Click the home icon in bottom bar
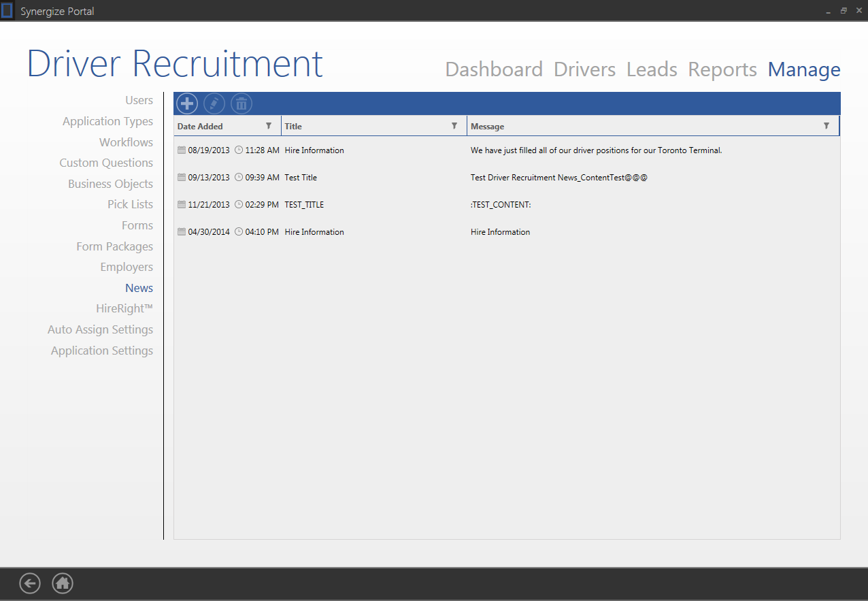The height and width of the screenshot is (601, 868). [x=63, y=583]
